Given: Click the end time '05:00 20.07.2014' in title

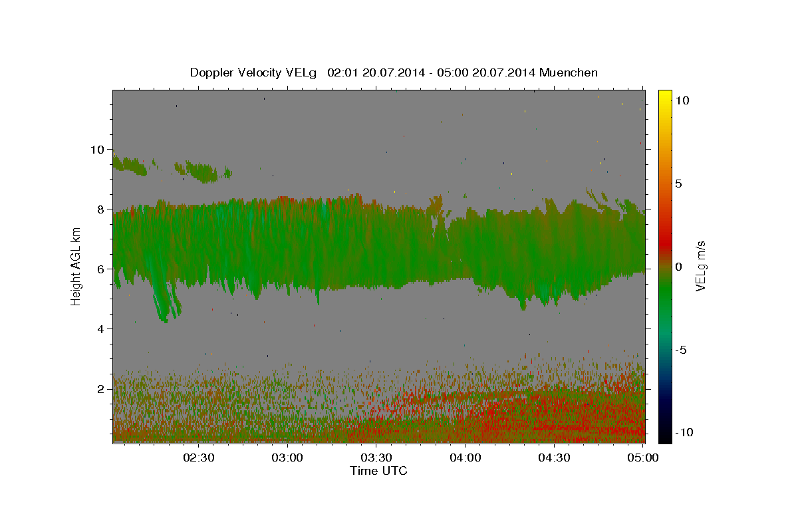Looking at the screenshot, I should (x=487, y=72).
